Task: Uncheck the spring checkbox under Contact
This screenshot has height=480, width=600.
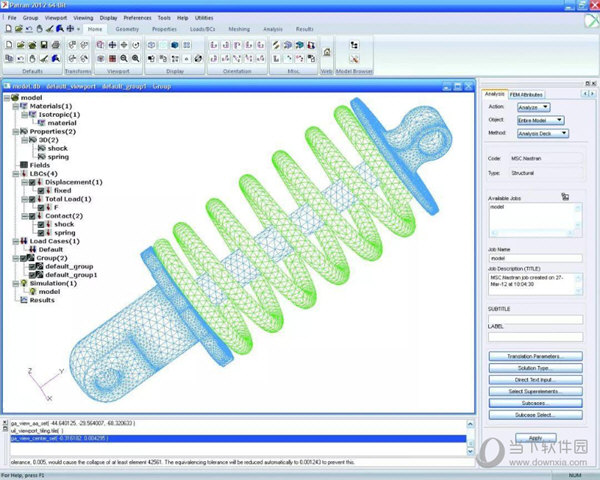Action: pos(41,233)
